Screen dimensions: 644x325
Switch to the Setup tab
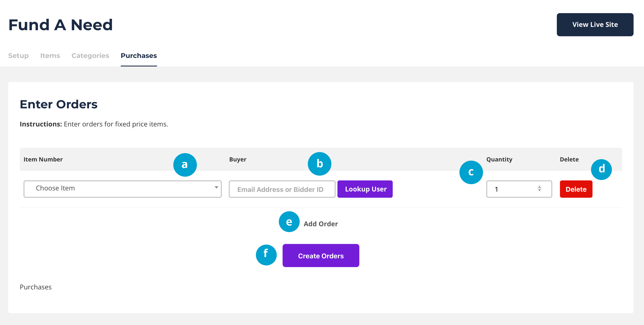[x=18, y=55]
